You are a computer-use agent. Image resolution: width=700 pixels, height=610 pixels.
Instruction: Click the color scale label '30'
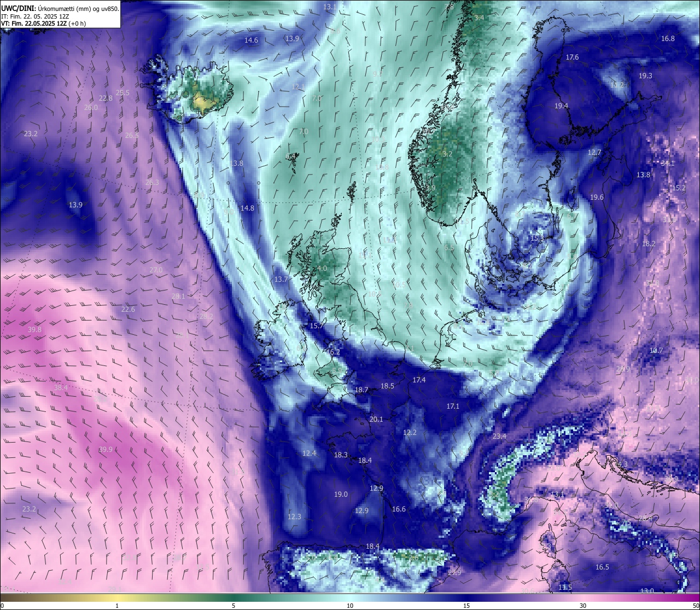[583, 606]
